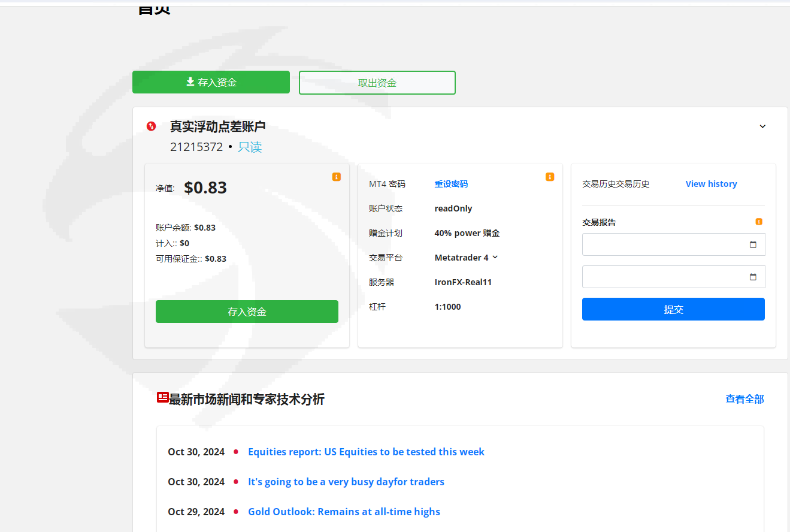790x532 pixels.
Task: Click the red news icon beside 最新市场新闻和专家技术分析
Action: click(x=162, y=397)
